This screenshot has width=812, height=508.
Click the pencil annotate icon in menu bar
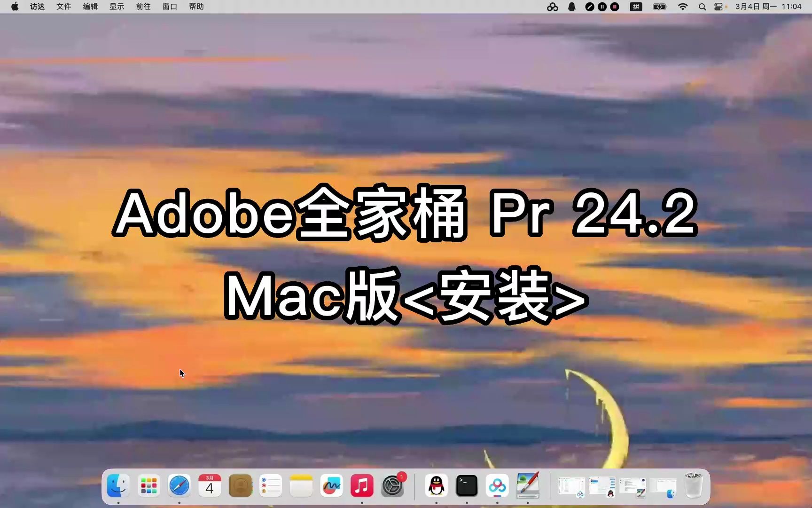pos(590,7)
